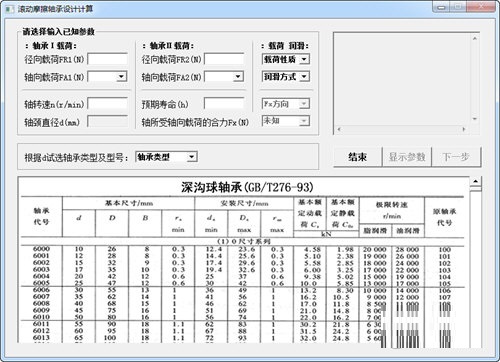
Task: Click the 径向载荷FR1(N) input field
Action: tap(107, 59)
